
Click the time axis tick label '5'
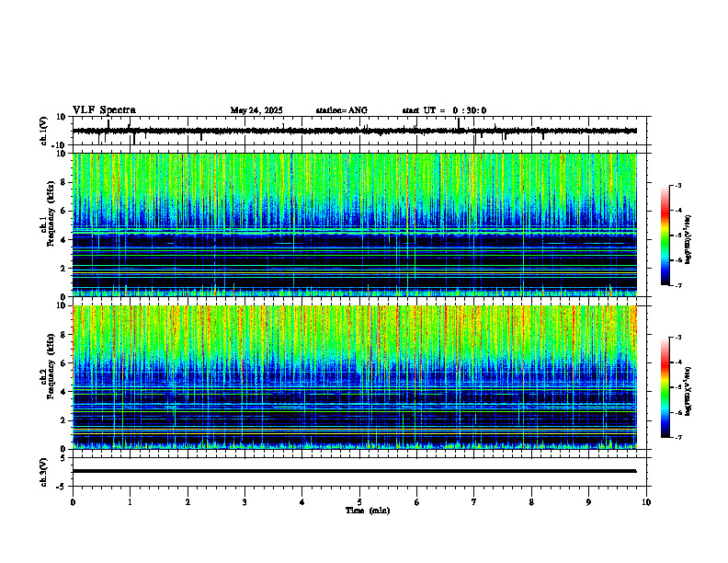tap(359, 502)
